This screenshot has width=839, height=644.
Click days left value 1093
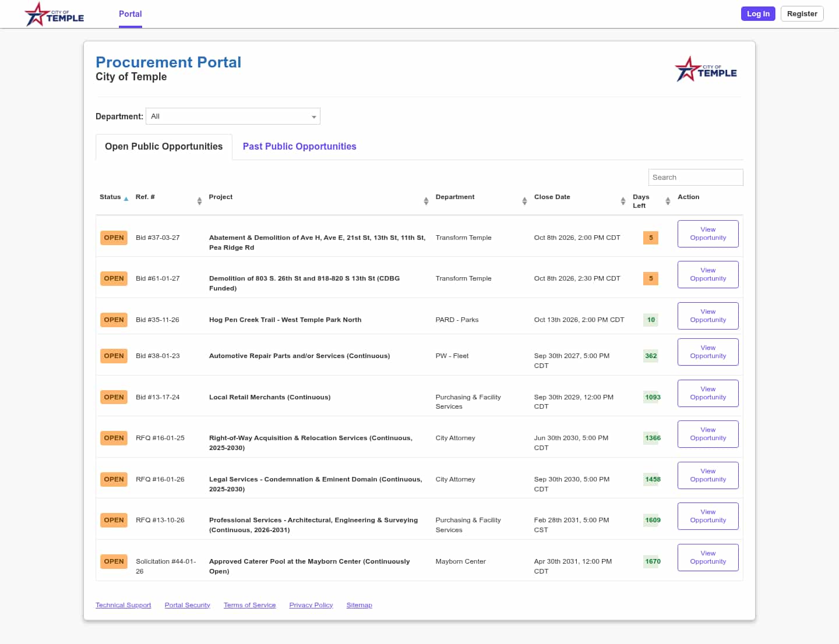coord(653,397)
